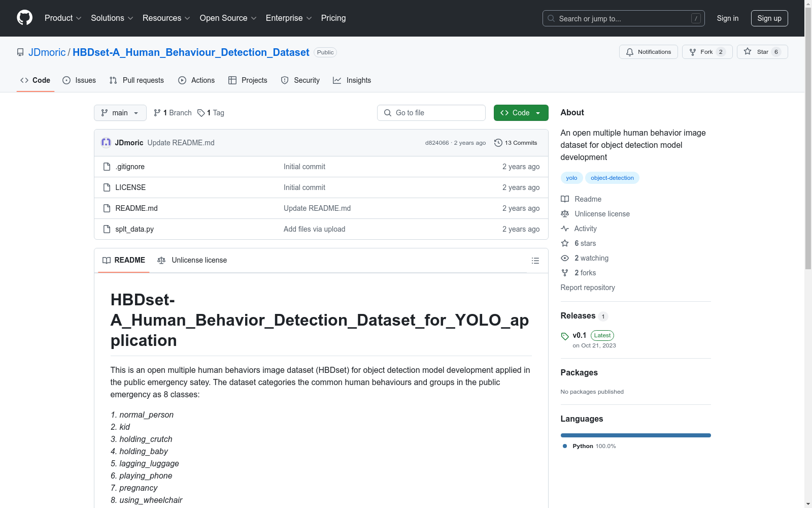
Task: Expand the Open Source menu
Action: point(228,18)
